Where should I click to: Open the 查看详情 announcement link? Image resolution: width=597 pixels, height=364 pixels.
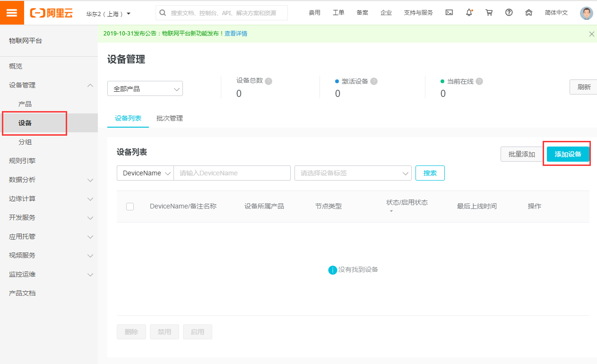(236, 34)
